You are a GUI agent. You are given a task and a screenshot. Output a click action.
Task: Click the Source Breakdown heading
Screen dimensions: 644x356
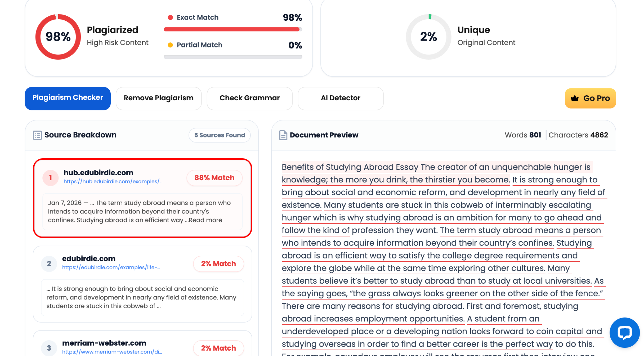point(80,135)
